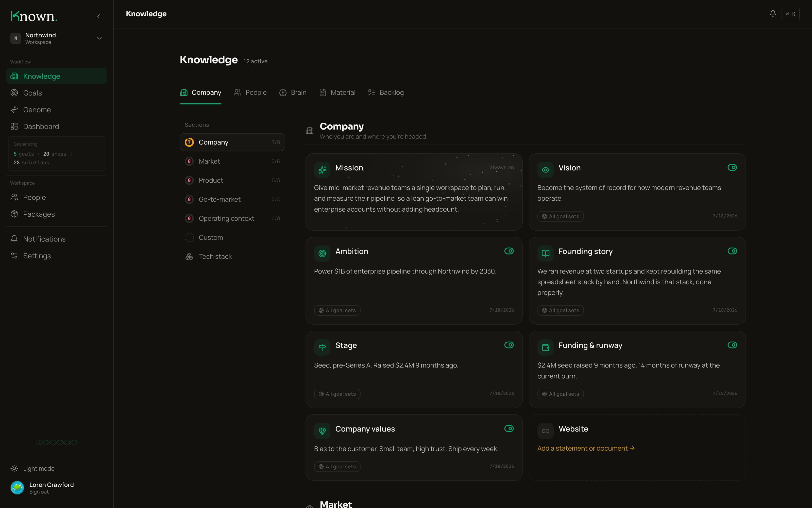Click the 20 areas sequencing link

pyautogui.click(x=55, y=154)
